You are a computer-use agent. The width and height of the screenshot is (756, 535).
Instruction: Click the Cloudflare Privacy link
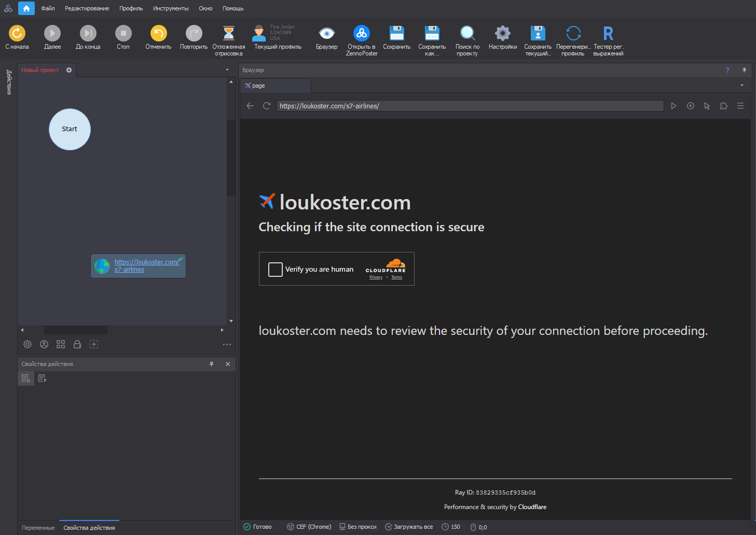tap(376, 277)
